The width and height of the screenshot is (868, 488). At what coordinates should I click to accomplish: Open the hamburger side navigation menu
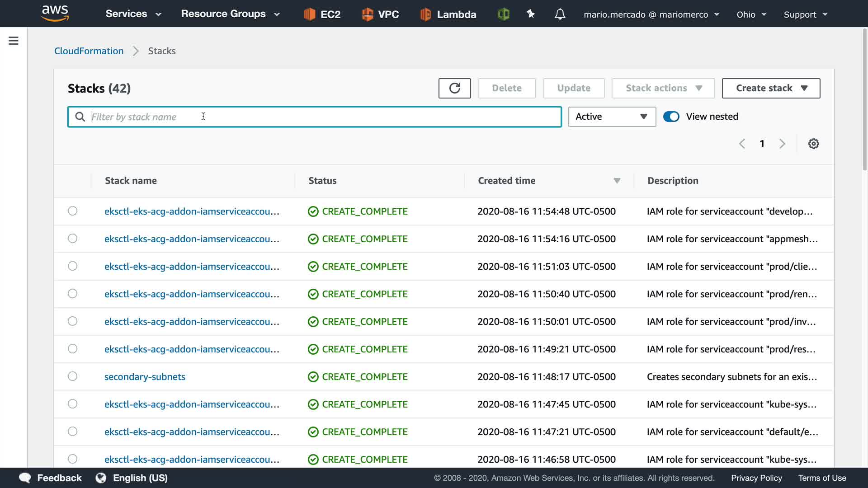14,41
